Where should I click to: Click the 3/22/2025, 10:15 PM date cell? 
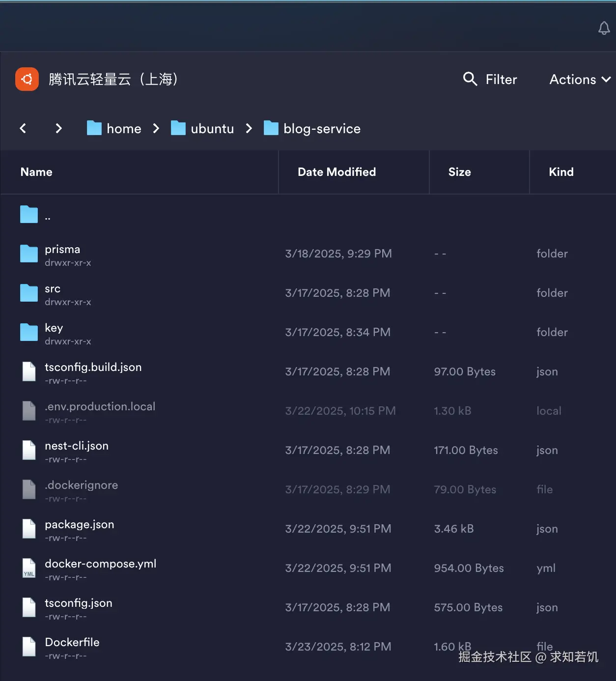pos(340,411)
